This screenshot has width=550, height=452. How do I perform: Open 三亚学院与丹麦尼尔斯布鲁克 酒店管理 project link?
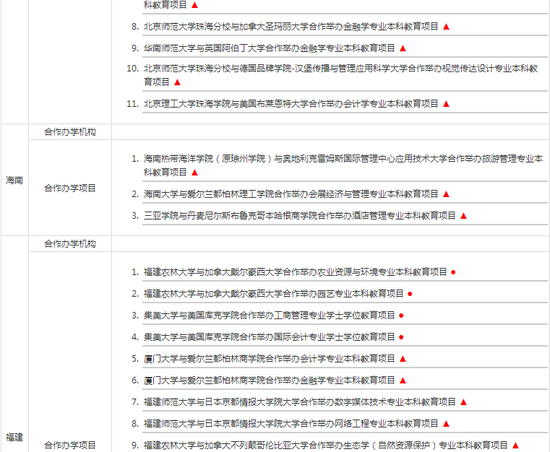point(300,216)
